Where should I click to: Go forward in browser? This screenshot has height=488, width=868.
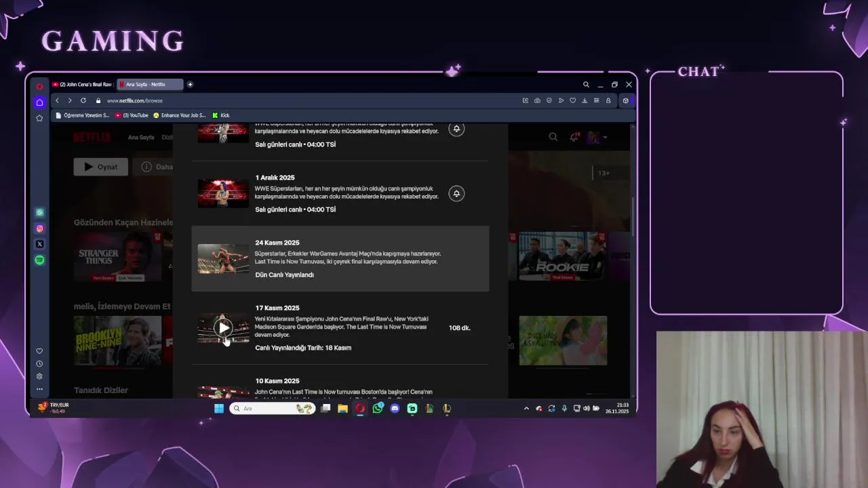tap(70, 100)
